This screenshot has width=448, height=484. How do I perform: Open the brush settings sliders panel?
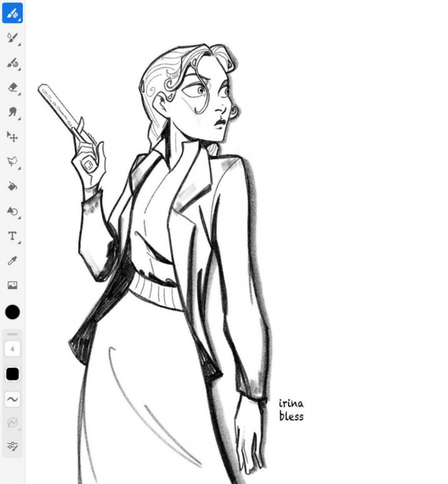pos(12,446)
